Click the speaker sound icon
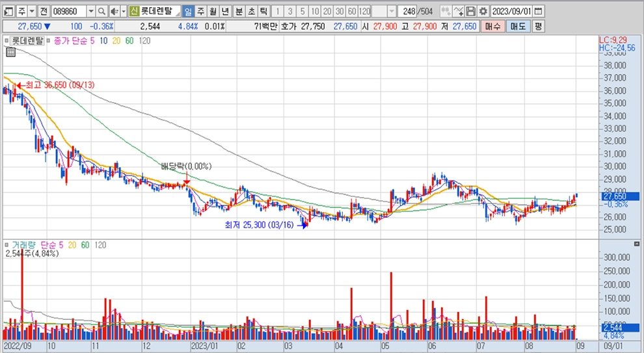The height and width of the screenshot is (353, 644). [x=114, y=12]
